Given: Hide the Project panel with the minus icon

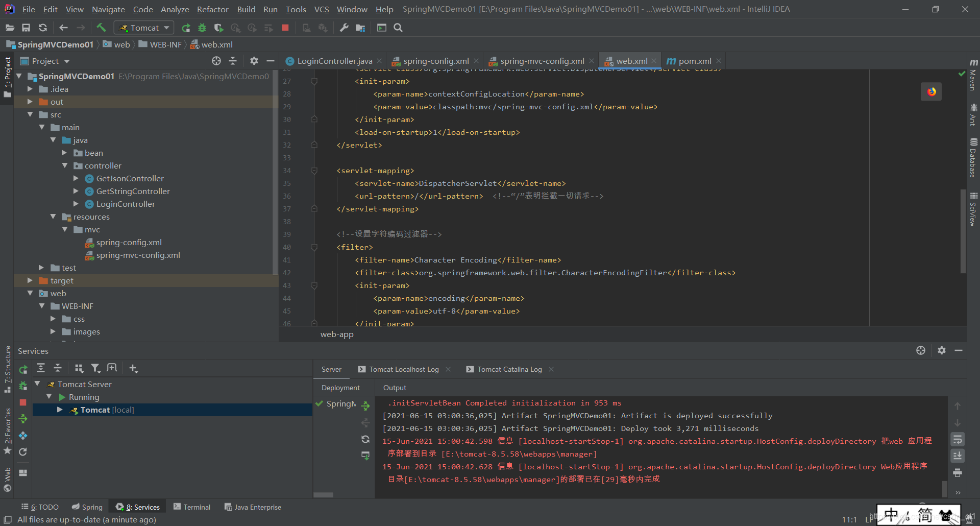Looking at the screenshot, I should pos(271,61).
